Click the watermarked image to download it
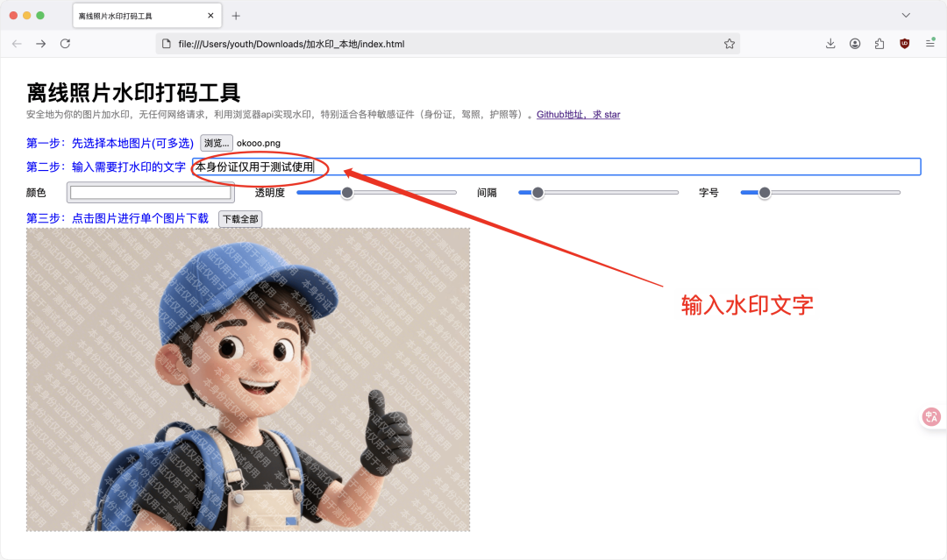Viewport: 947px width, 560px height. click(248, 379)
